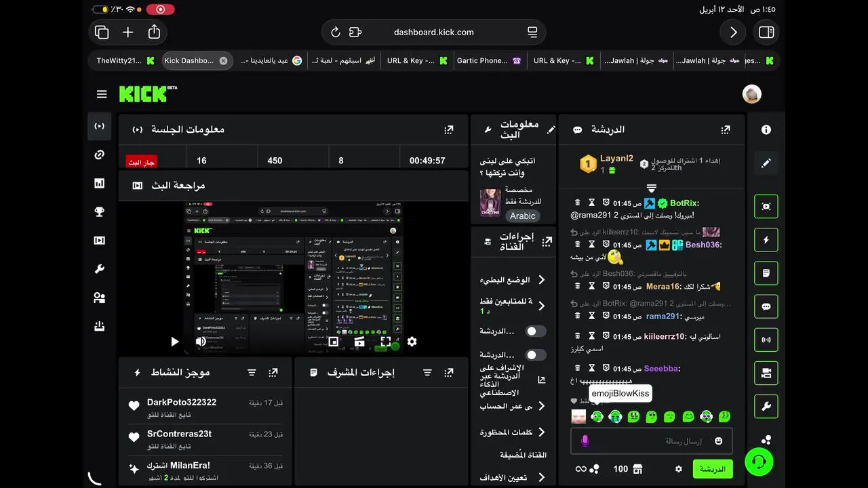Play the stream preview video
The image size is (868, 488).
[174, 342]
